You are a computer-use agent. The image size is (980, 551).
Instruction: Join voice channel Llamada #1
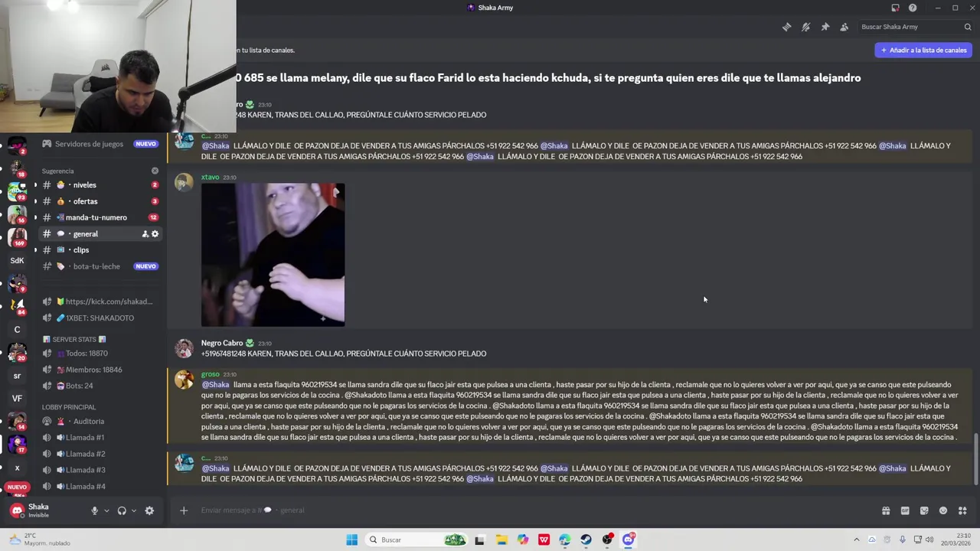click(100, 438)
